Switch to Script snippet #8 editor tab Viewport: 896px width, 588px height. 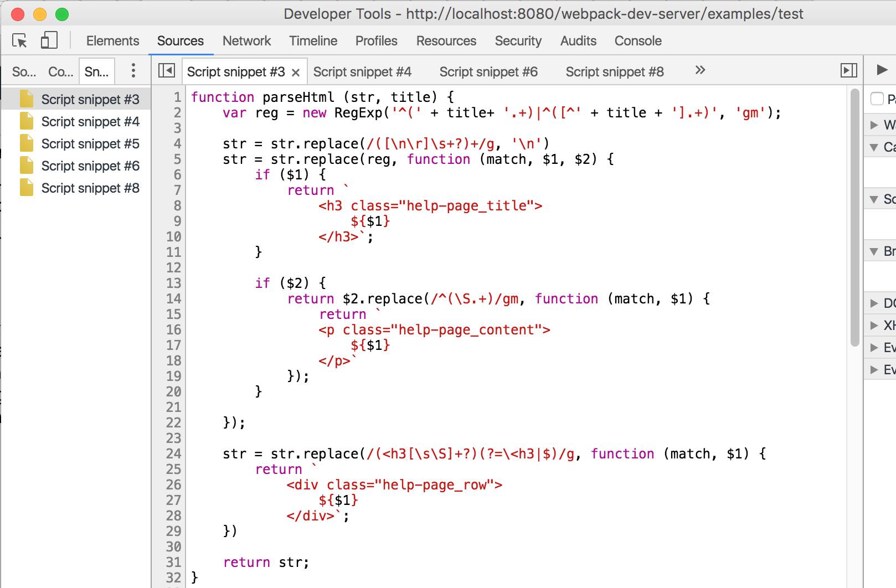[x=615, y=72]
